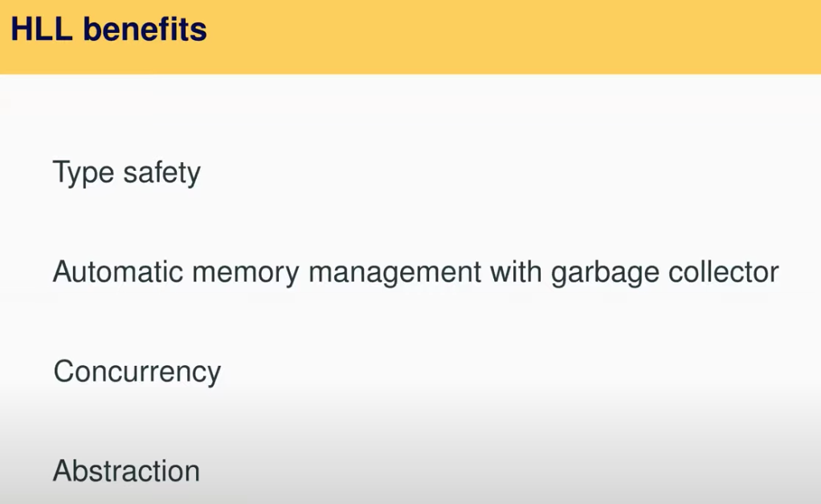Image resolution: width=821 pixels, height=504 pixels.
Task: Select the "Type safety" line
Action: click(x=126, y=173)
